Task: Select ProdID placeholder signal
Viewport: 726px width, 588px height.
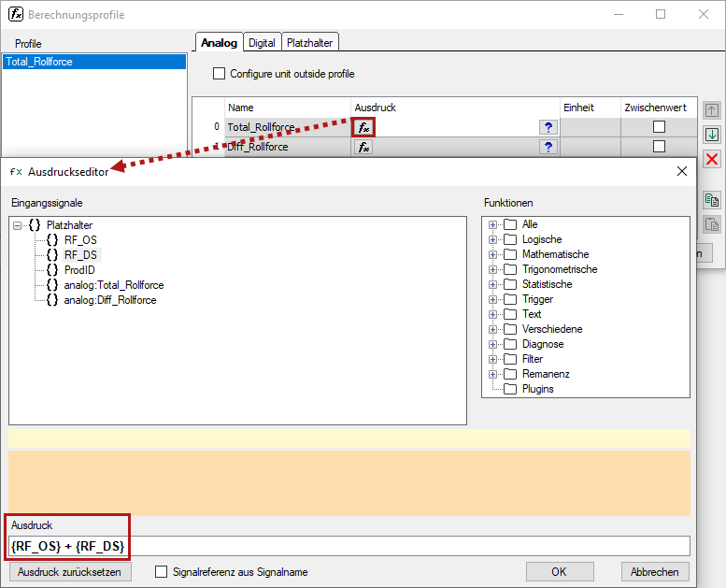Action: click(79, 270)
